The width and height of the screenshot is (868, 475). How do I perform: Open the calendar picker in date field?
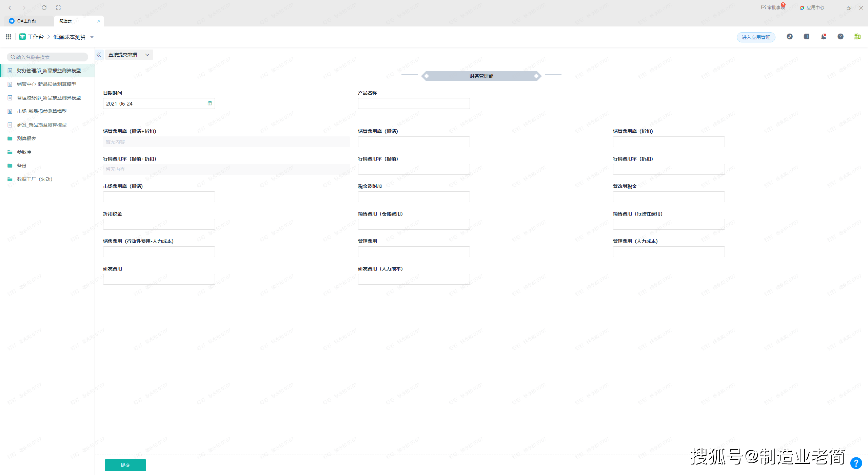click(x=210, y=103)
